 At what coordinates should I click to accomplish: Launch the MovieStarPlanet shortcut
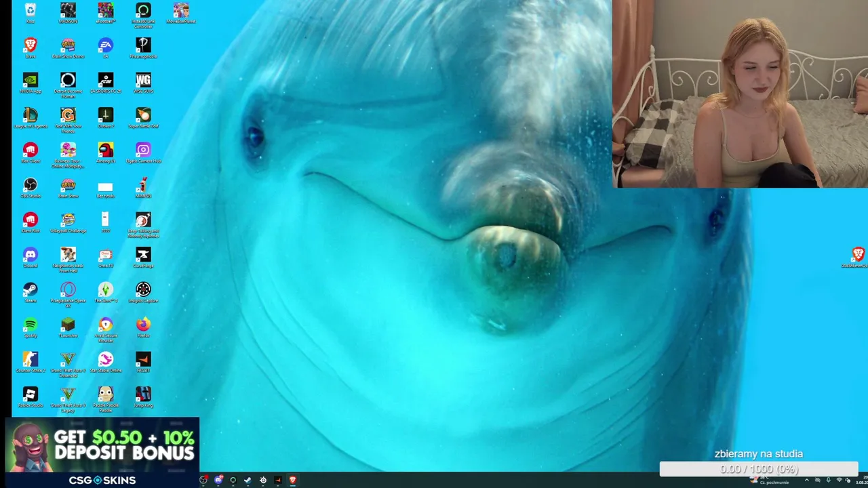click(x=180, y=13)
